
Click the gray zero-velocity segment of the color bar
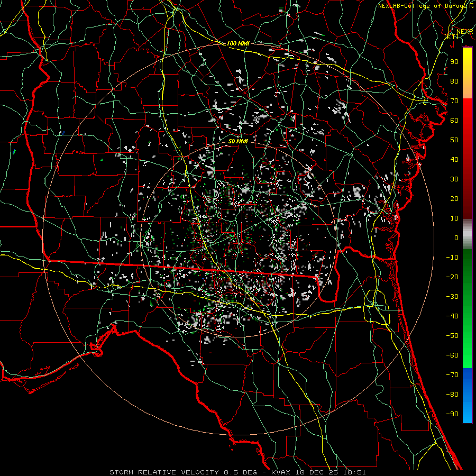pos(467,234)
